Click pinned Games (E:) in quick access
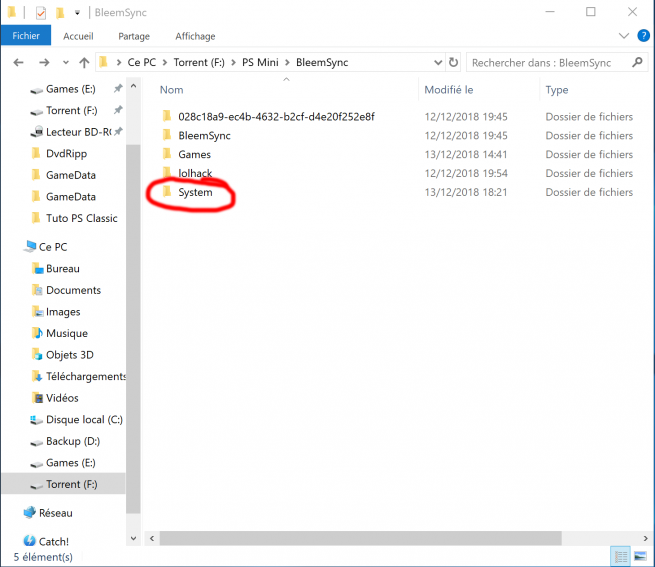This screenshot has width=655, height=567. pos(71,89)
